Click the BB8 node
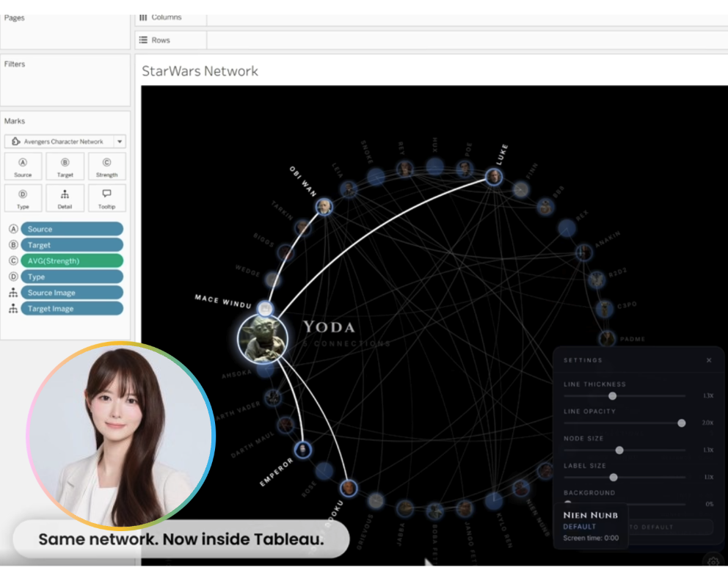This screenshot has width=728, height=581. [x=545, y=207]
